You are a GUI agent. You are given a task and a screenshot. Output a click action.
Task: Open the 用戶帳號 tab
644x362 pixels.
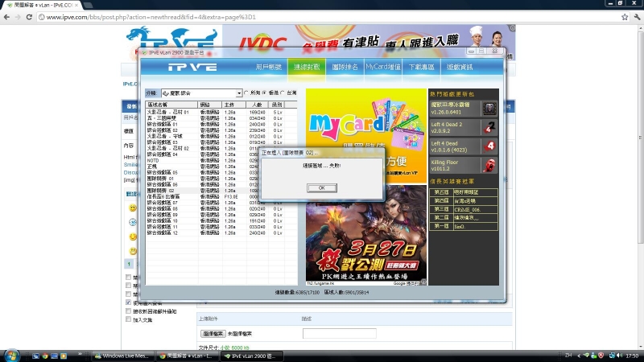(x=269, y=67)
